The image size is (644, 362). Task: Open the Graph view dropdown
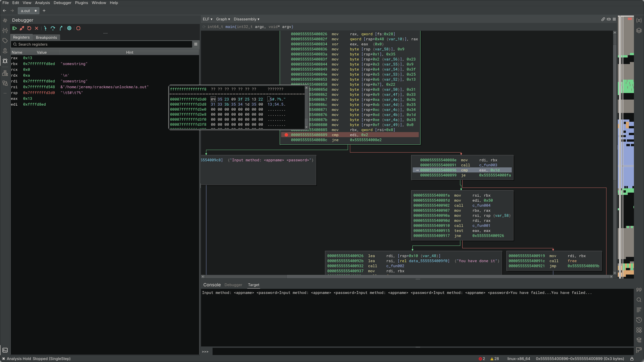click(223, 19)
